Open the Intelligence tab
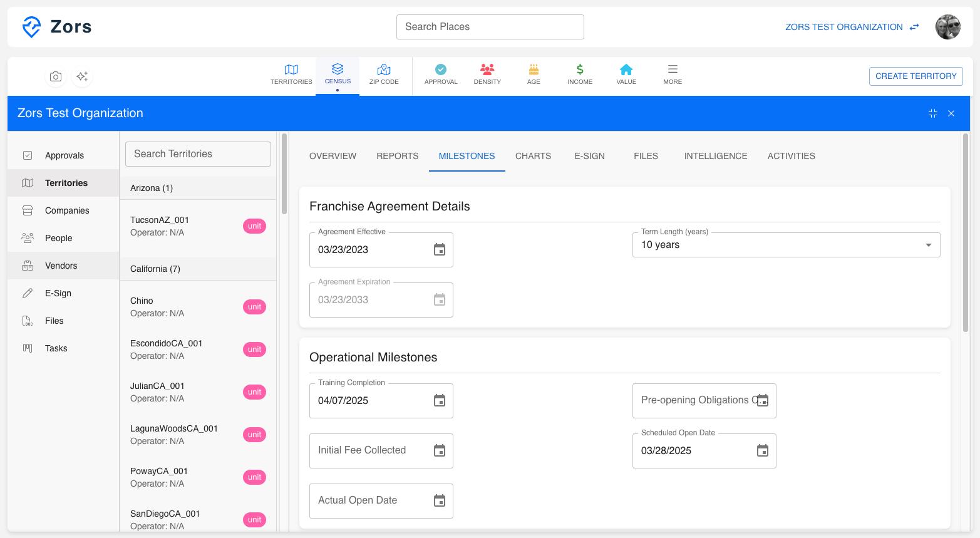Screen dimensions: 980x538 click(716, 156)
